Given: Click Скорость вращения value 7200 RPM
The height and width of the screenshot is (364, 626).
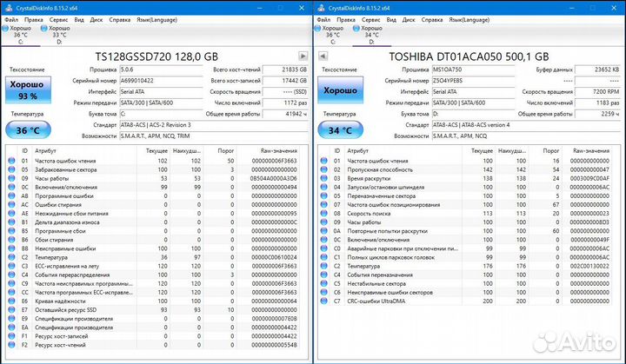Looking at the screenshot, I should [597, 91].
